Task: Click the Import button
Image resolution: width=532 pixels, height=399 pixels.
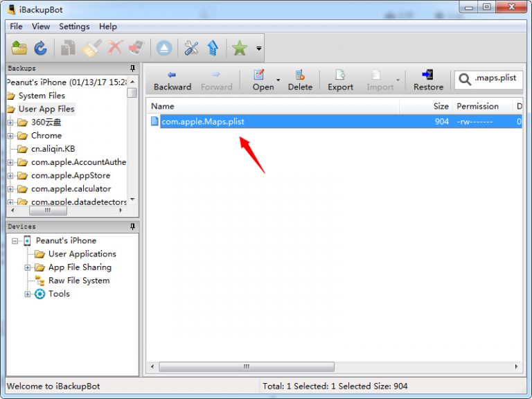Action: pos(380,81)
